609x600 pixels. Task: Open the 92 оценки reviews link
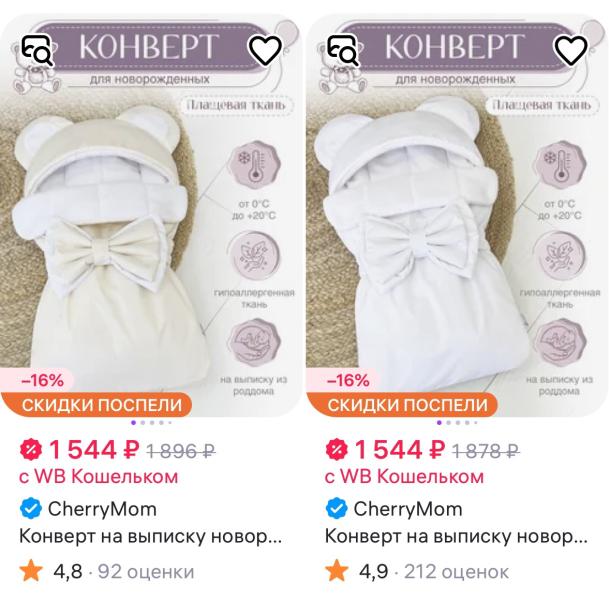[x=146, y=572]
